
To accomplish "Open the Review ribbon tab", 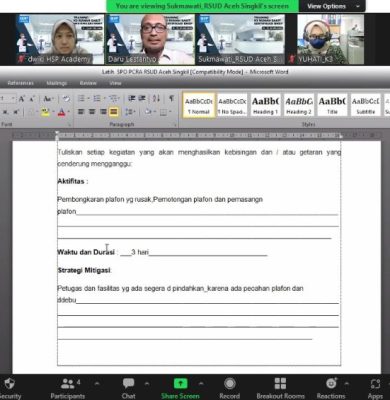I will 88,83.
